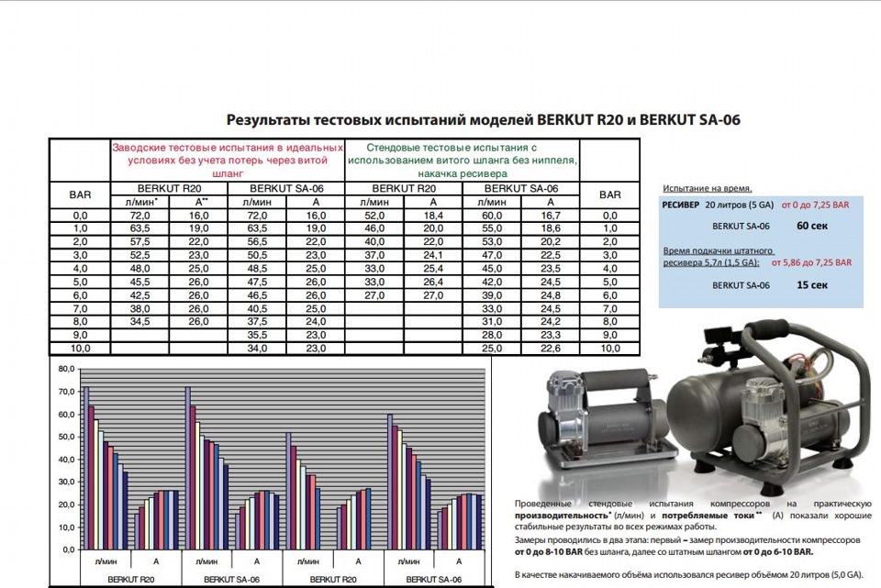This screenshot has height=588, width=881.
Task: Click the chart axis label '30,0'
Action: pyautogui.click(x=66, y=482)
